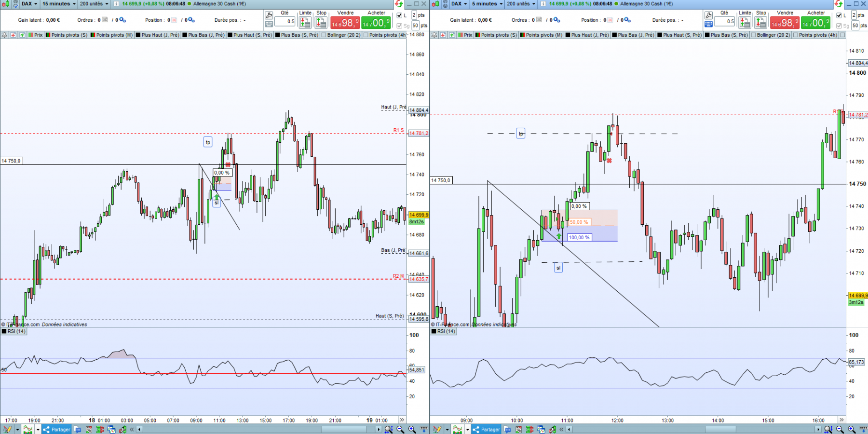Image resolution: width=868 pixels, height=434 pixels.
Task: Expand the DAX instrument dropdown on left chart
Action: point(29,4)
